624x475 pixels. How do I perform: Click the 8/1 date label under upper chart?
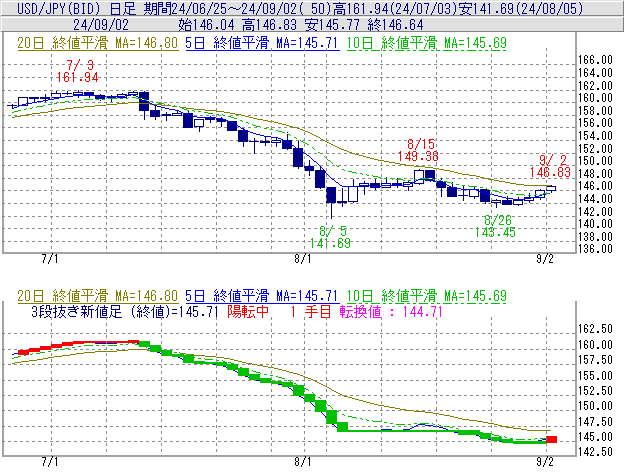(303, 259)
